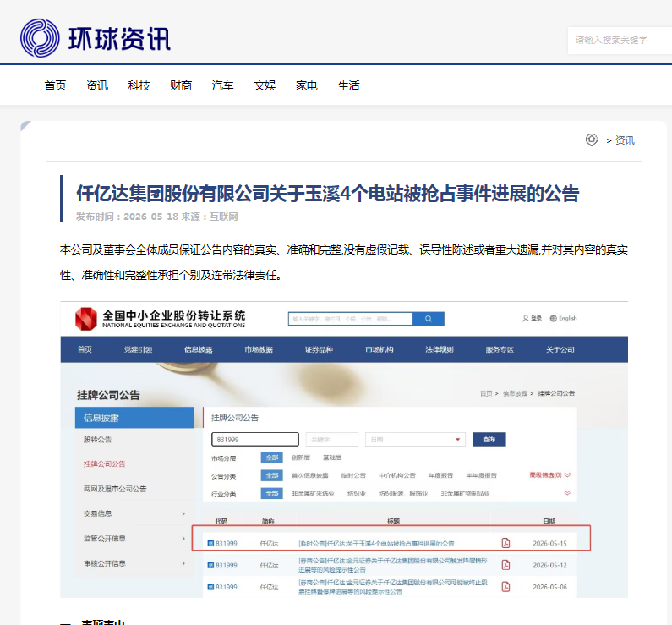
Task: Open 信息披露 in the blue nav bar
Action: 199,349
